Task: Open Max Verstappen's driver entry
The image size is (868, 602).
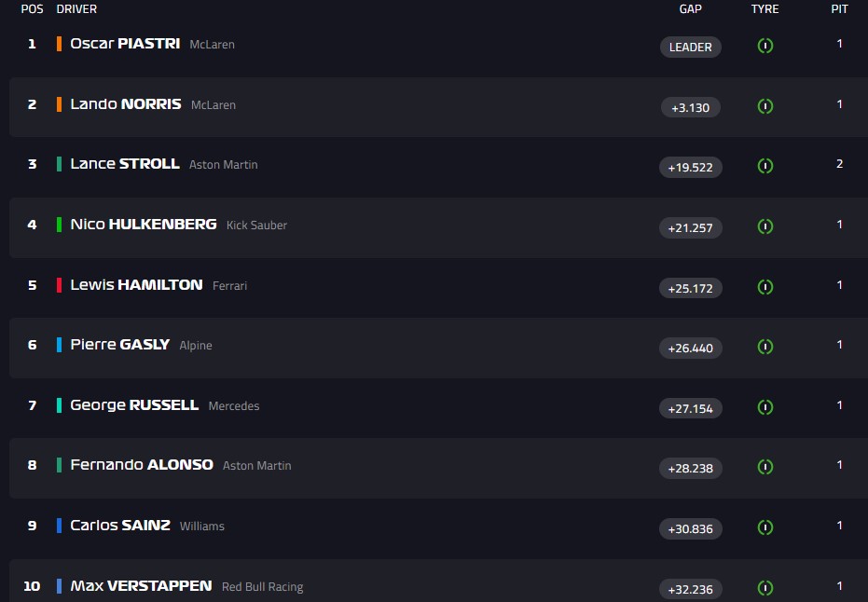Action: coord(141,586)
